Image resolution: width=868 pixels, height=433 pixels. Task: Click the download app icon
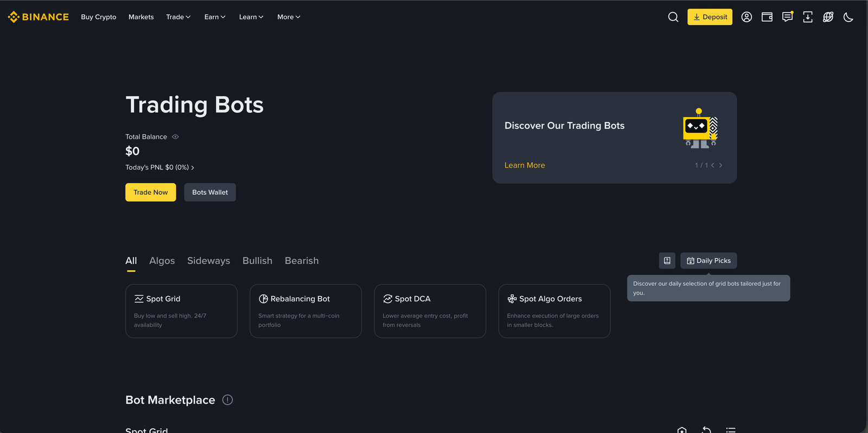(808, 17)
